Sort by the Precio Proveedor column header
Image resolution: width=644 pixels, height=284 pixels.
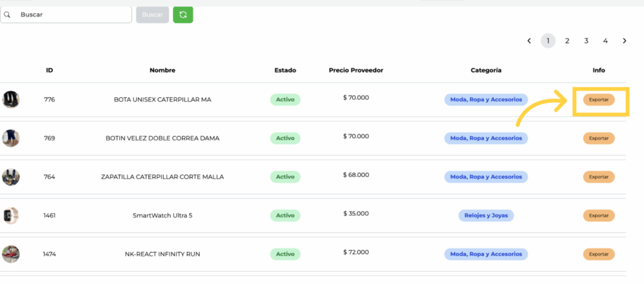point(355,70)
